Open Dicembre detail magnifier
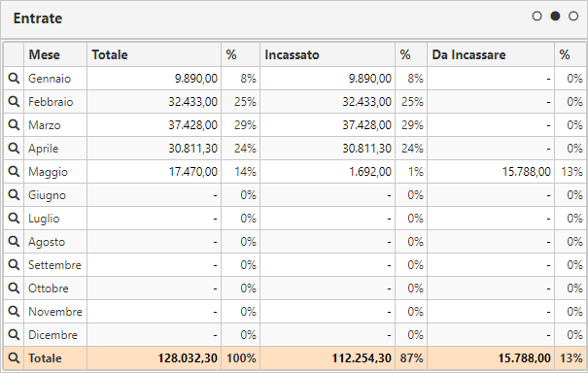Viewport: 588px width, 373px height. [14, 335]
